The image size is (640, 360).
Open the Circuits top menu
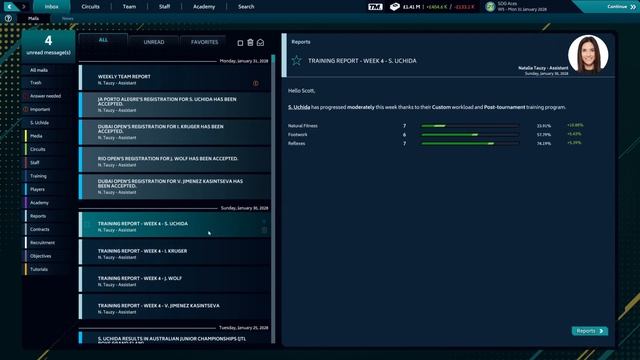[x=90, y=7]
